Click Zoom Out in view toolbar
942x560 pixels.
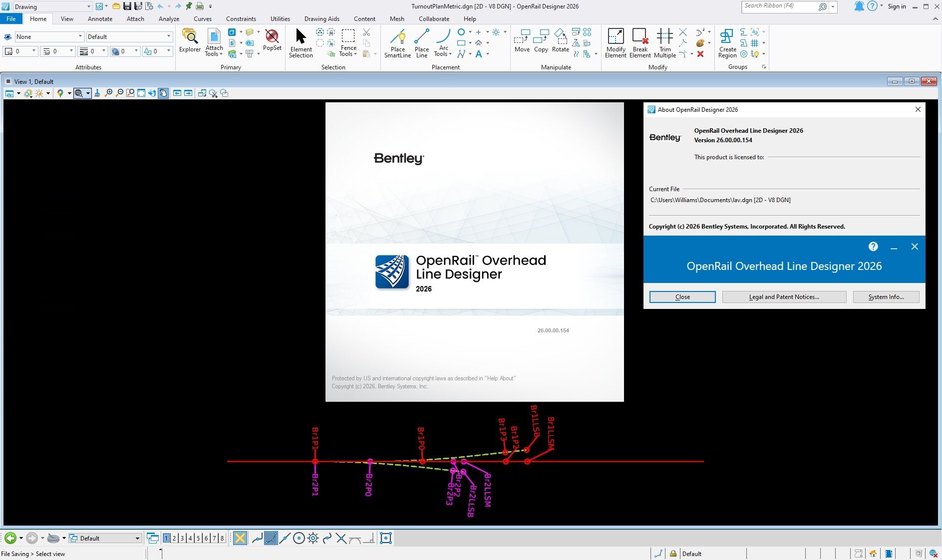click(x=119, y=93)
